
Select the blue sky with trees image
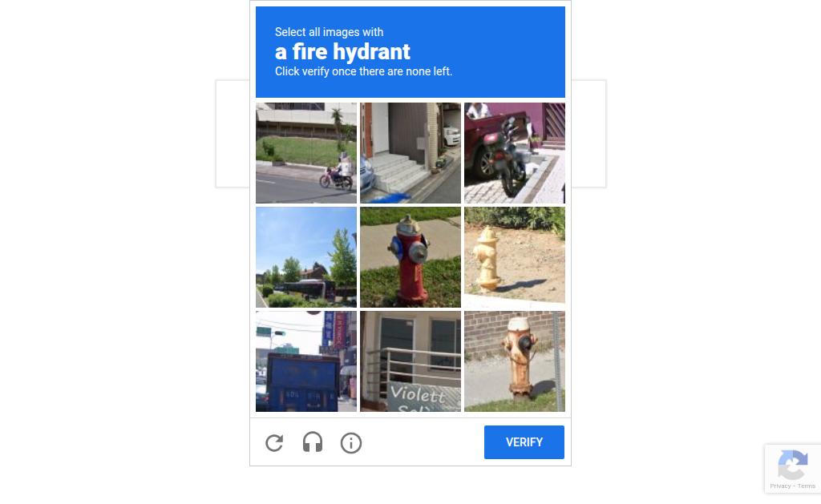click(306, 257)
